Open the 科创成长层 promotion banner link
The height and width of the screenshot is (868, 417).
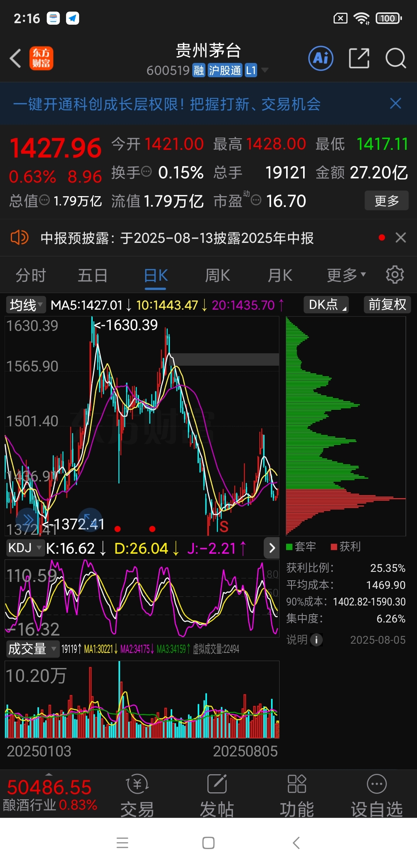(x=167, y=104)
